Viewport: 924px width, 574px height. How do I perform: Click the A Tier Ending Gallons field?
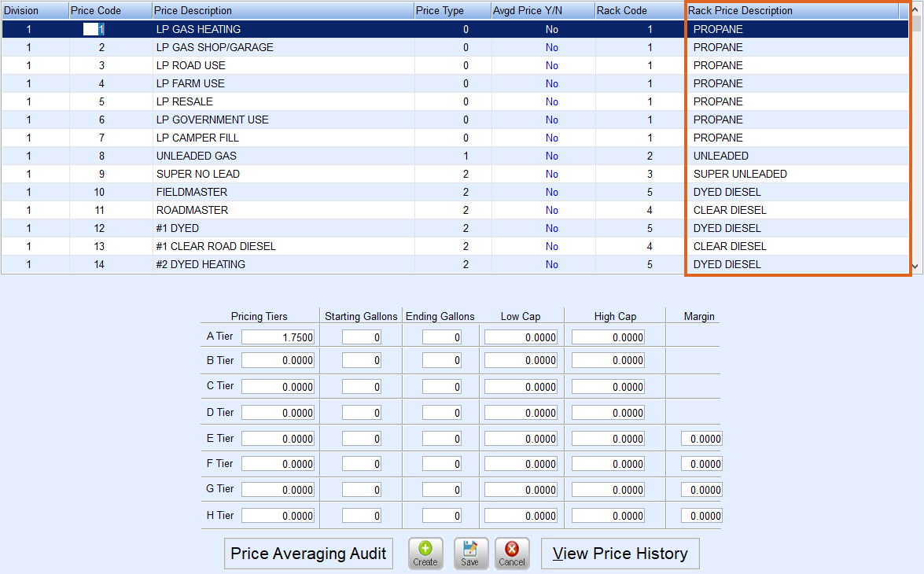point(442,337)
